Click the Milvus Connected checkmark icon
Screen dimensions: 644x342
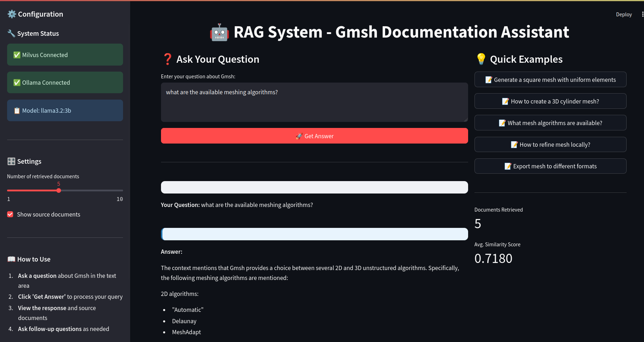(x=17, y=55)
